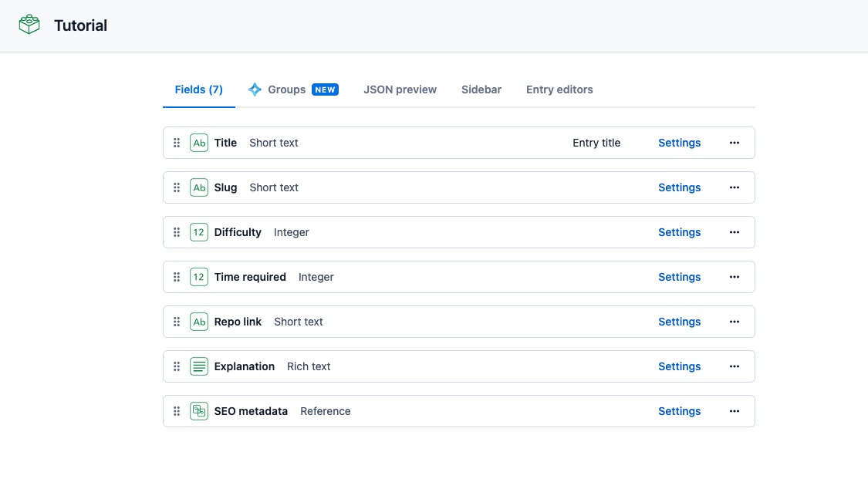Switch to the JSON preview tab
Viewport: 868px width, 489px height.
[400, 89]
